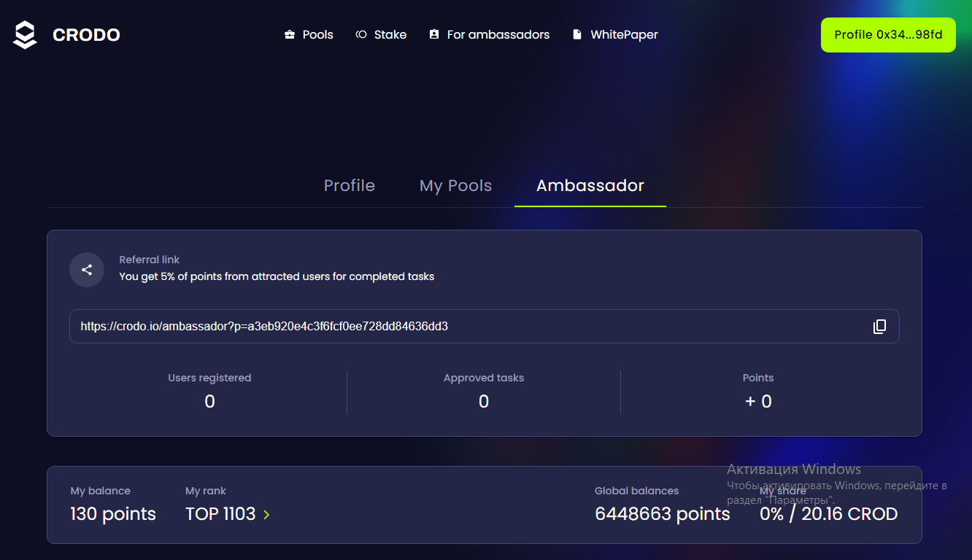Viewport: 972px width, 560px height.
Task: Click the CRODO logo icon
Action: [x=25, y=35]
